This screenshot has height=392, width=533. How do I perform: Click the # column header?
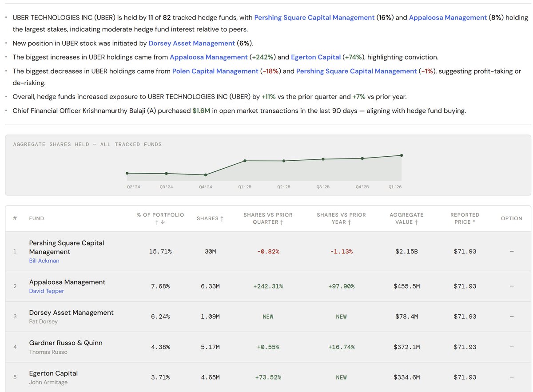pyautogui.click(x=15, y=218)
